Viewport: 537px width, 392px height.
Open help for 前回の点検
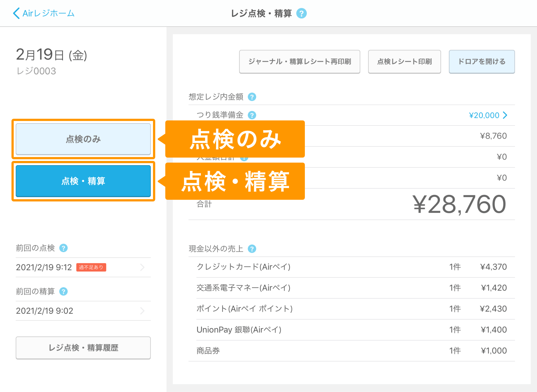63,248
